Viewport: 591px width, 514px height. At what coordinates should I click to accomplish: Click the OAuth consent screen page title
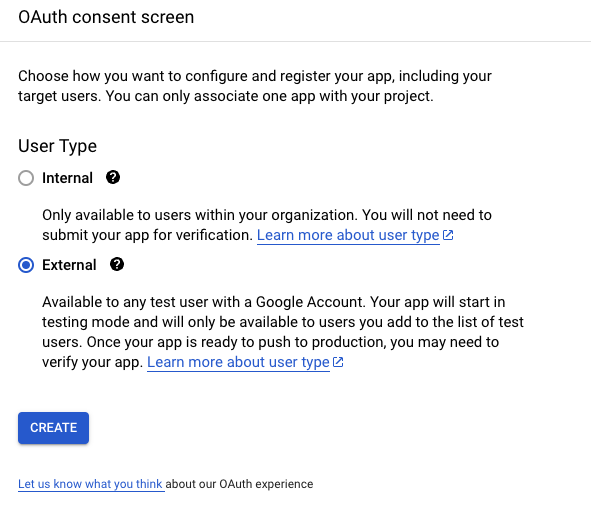106,17
